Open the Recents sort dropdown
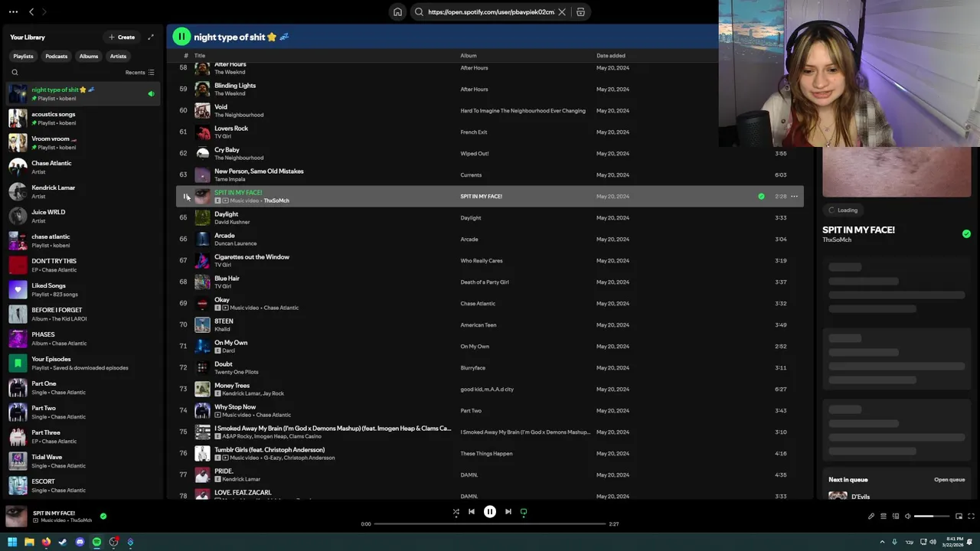Screen dimensions: 980x551 coord(140,73)
